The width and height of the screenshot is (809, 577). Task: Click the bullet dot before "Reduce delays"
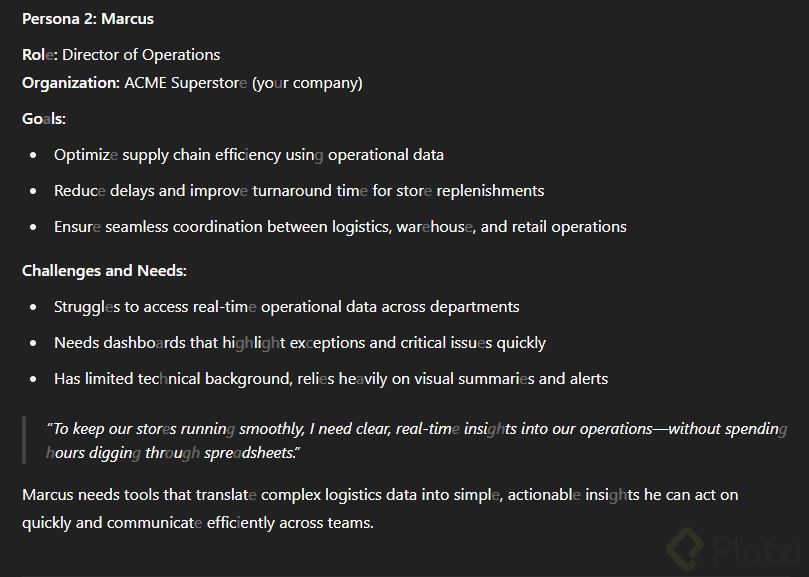coord(34,191)
